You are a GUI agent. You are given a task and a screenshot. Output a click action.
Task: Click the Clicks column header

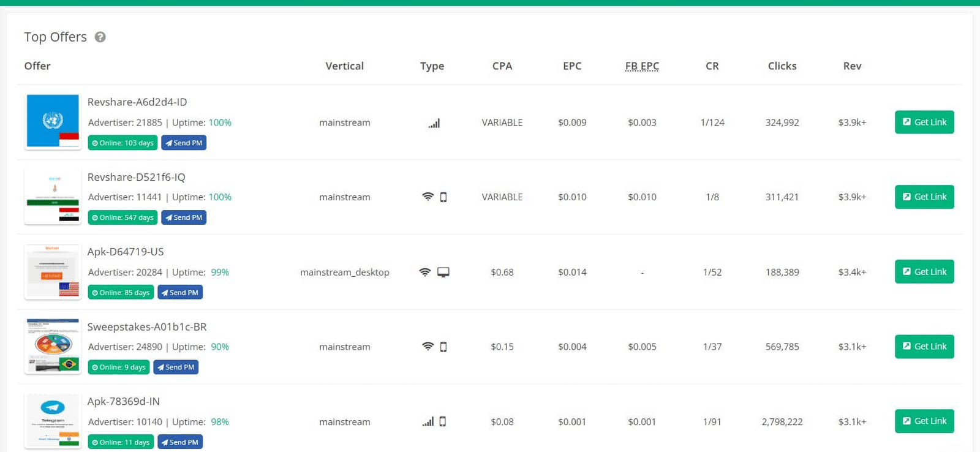pyautogui.click(x=782, y=66)
